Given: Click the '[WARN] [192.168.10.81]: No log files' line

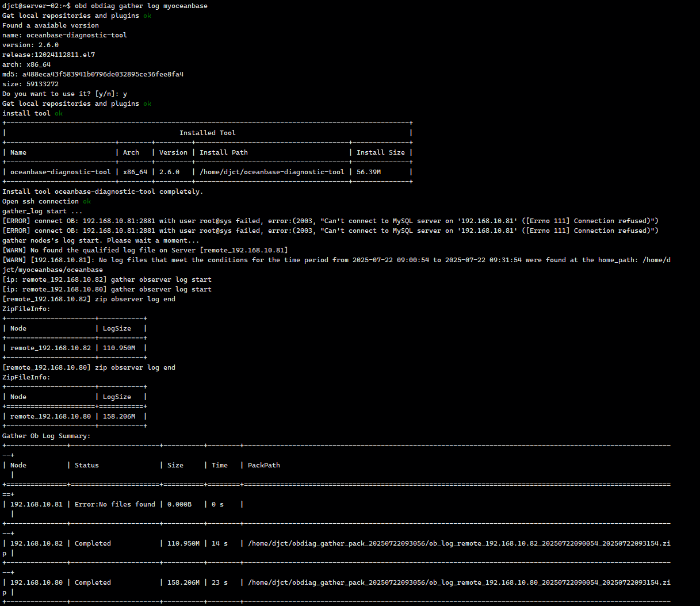Looking at the screenshot, I should point(336,264).
